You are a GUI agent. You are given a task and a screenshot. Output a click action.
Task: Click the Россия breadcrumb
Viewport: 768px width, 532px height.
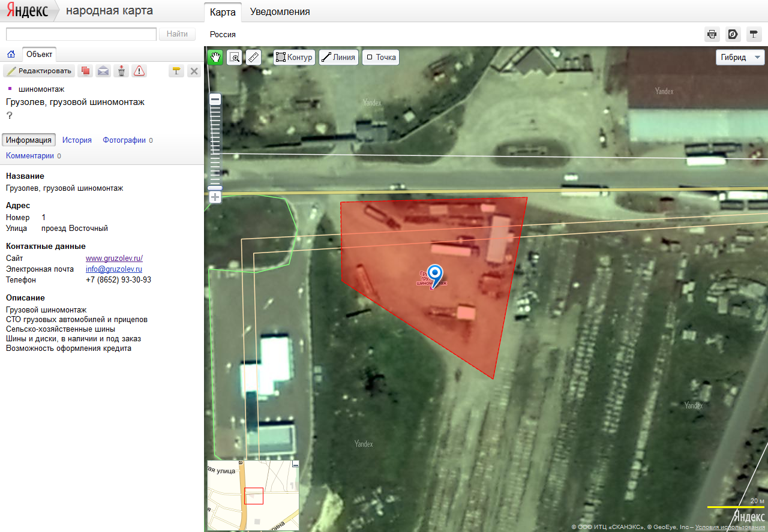tap(223, 34)
